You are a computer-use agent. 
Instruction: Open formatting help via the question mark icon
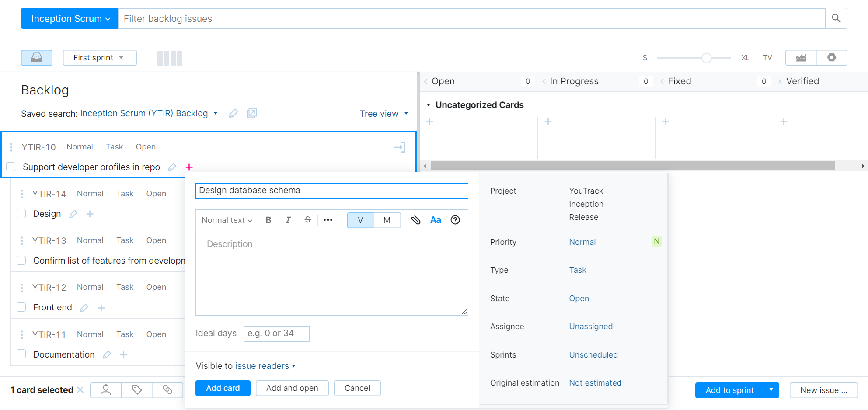[x=455, y=220]
